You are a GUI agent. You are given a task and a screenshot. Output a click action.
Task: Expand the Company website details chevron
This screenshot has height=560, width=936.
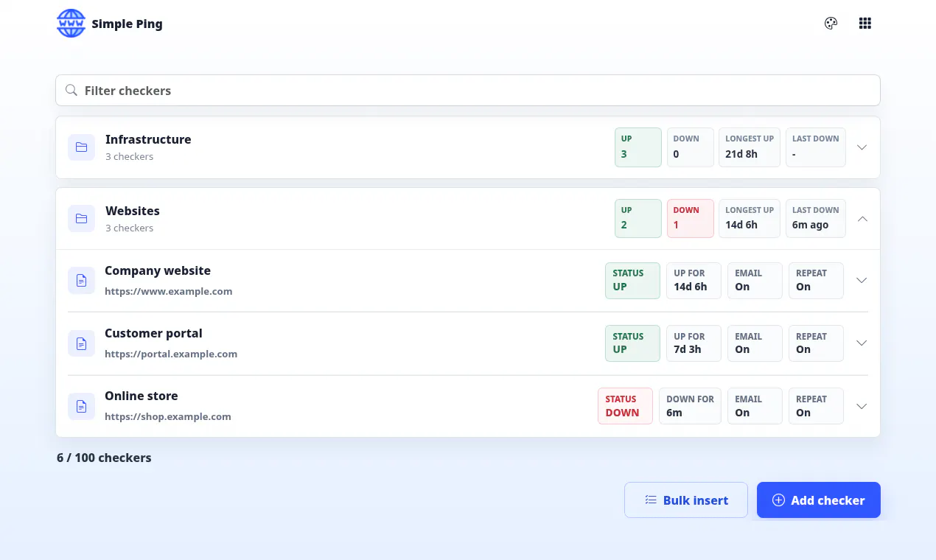coord(861,281)
